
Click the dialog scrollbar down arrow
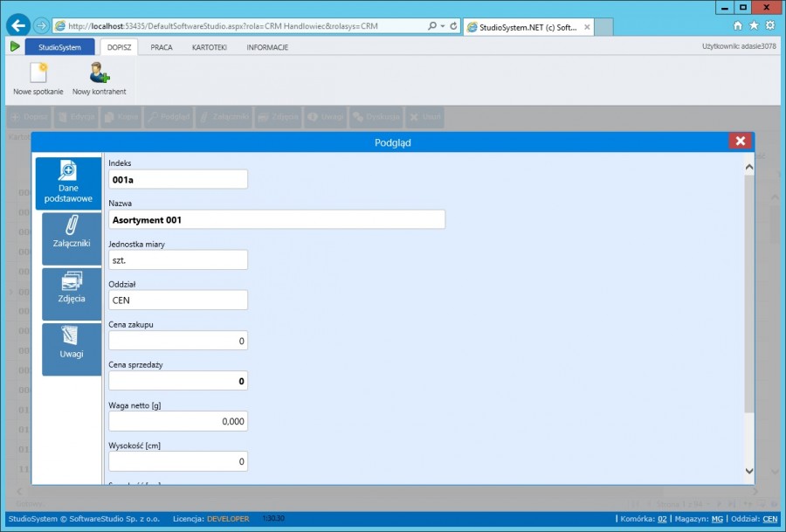[x=748, y=471]
